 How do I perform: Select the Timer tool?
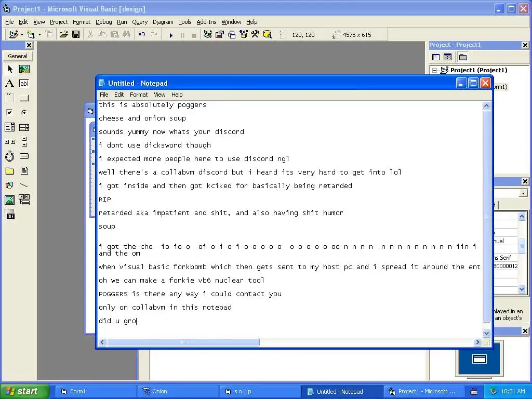[x=10, y=156]
